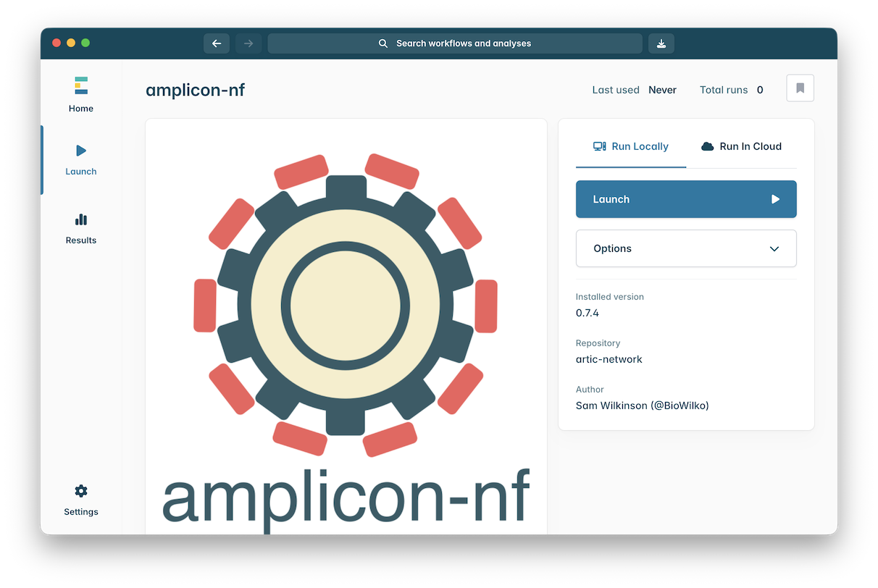Click the Home logo icon in sidebar
This screenshot has width=878, height=588.
tap(80, 85)
